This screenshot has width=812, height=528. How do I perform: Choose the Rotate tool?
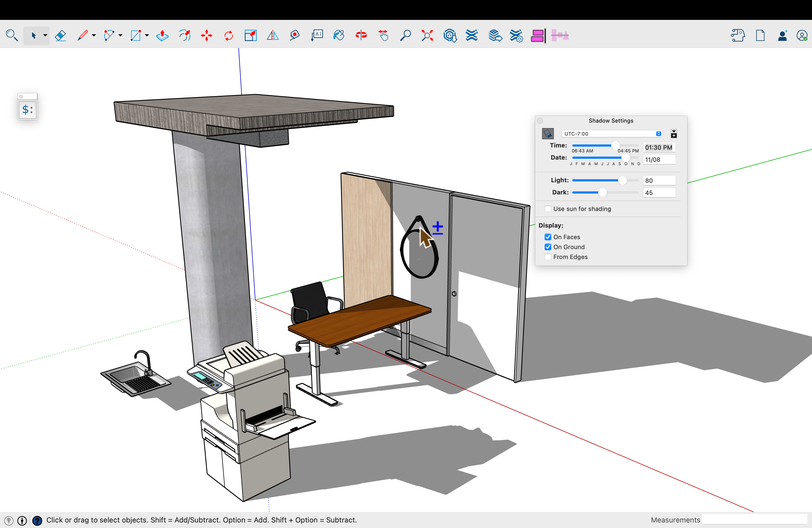pos(229,35)
